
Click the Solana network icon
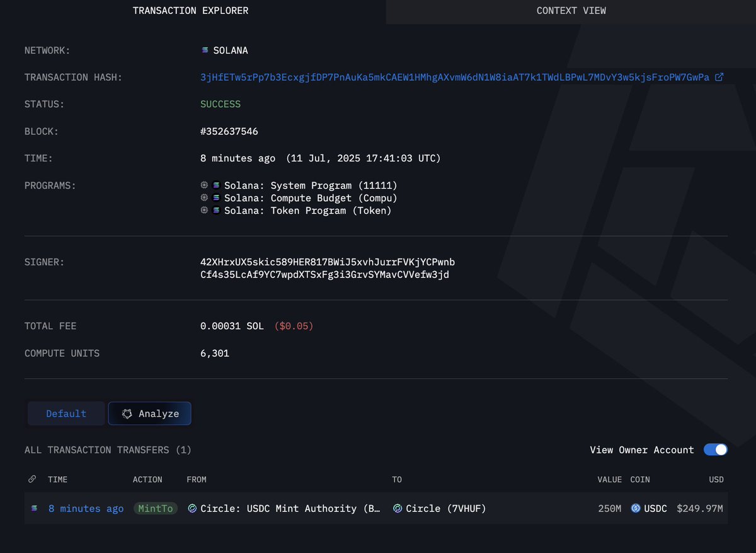click(x=205, y=50)
